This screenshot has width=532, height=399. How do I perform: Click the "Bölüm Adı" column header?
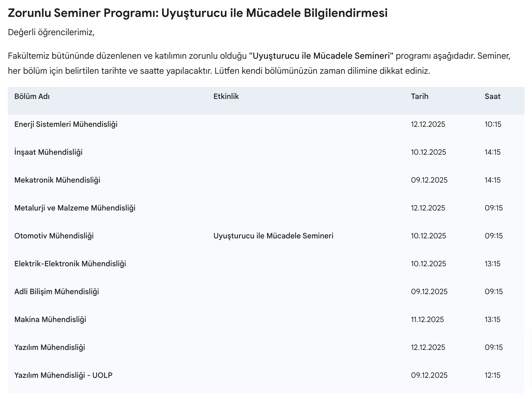pos(32,97)
